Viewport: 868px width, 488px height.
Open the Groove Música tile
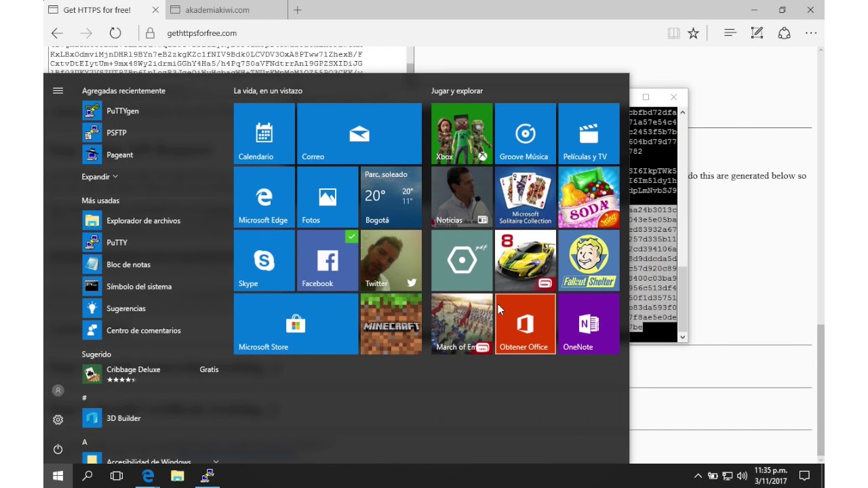click(525, 134)
